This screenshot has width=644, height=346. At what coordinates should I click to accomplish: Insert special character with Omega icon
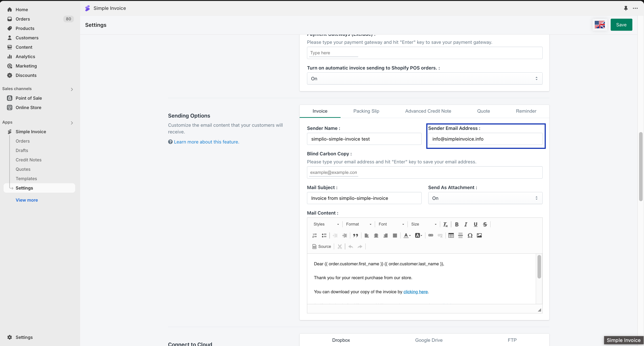click(x=470, y=235)
